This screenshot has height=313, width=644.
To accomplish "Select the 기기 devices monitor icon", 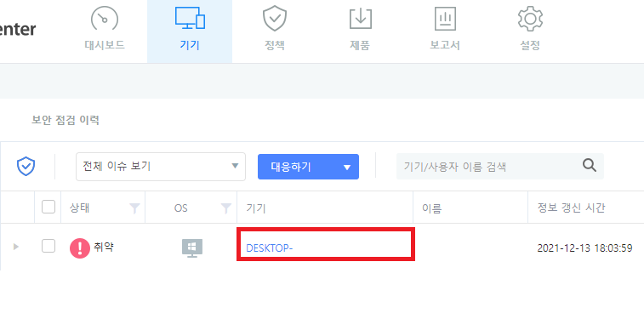I will [x=190, y=19].
